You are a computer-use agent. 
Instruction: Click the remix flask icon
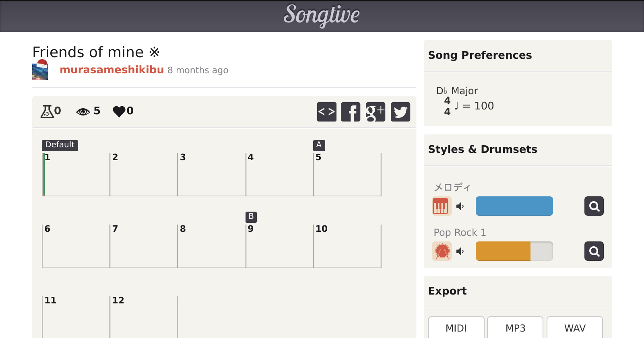coord(47,111)
